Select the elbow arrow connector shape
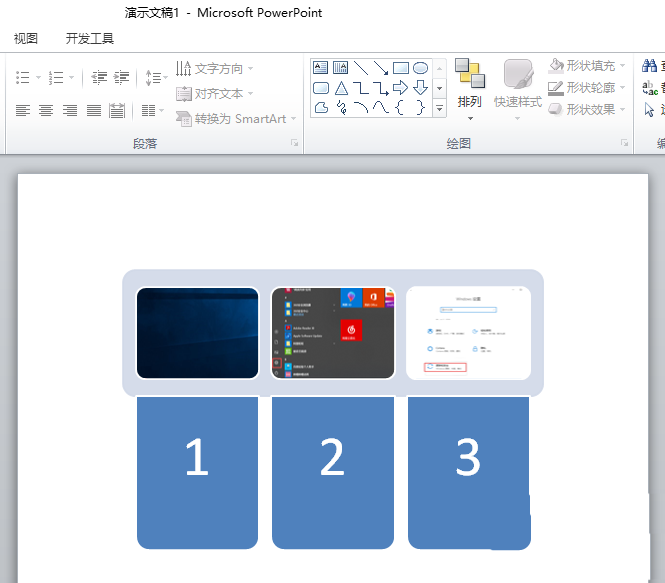This screenshot has height=583, width=665. pyautogui.click(x=380, y=88)
